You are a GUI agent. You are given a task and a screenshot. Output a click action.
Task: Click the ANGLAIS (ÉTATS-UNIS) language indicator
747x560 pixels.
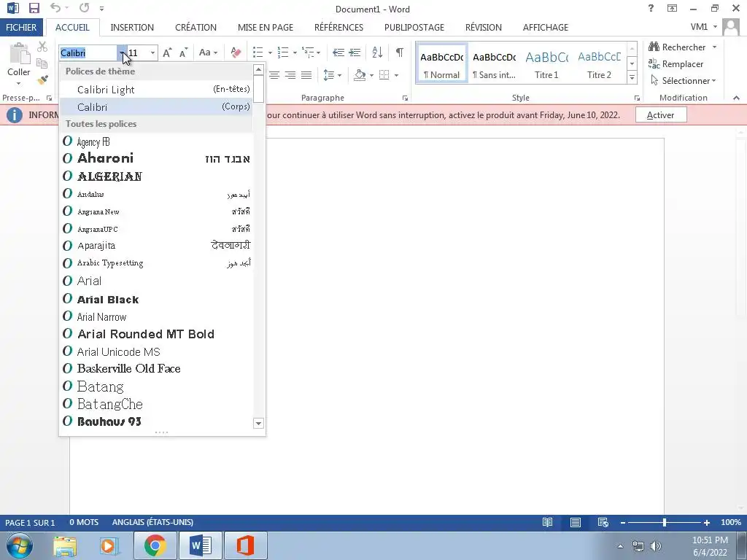point(153,522)
